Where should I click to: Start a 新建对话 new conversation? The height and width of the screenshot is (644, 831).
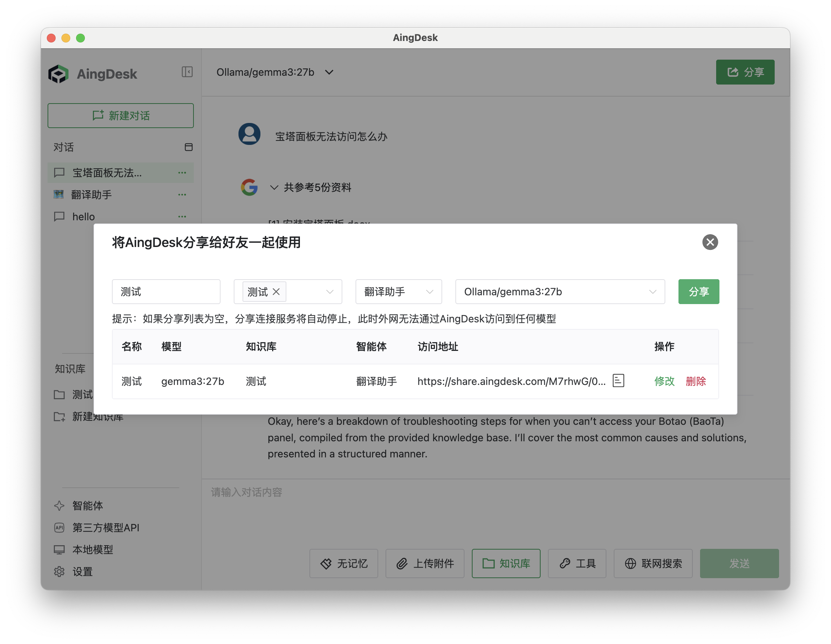121,115
